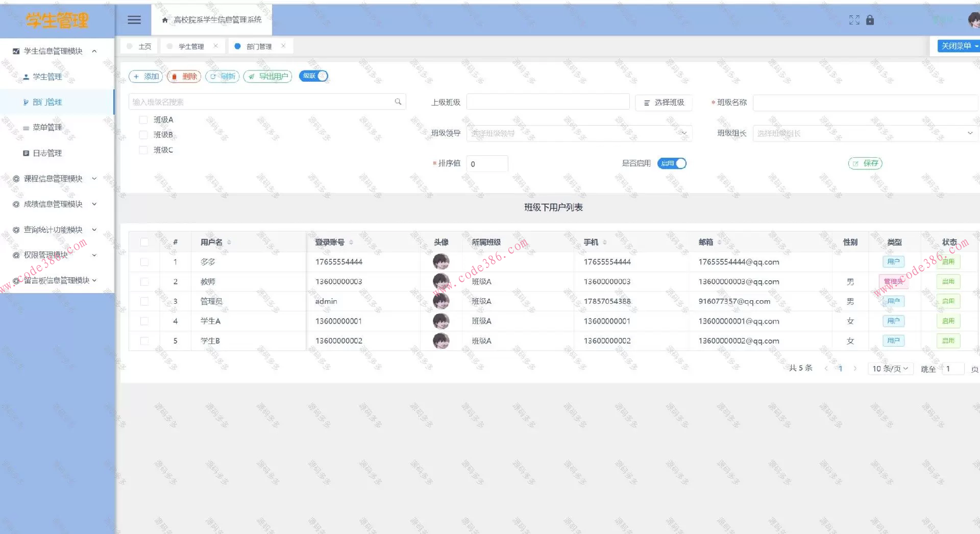Focus the 班级名称 input field
The height and width of the screenshot is (534, 980).
[866, 103]
